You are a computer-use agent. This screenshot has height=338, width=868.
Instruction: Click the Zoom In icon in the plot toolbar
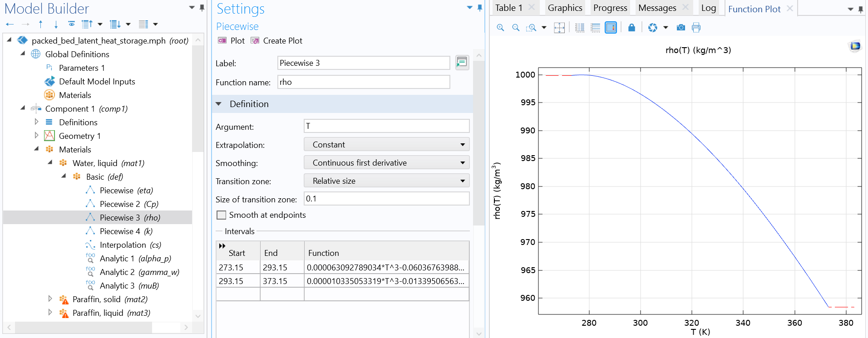tap(500, 28)
